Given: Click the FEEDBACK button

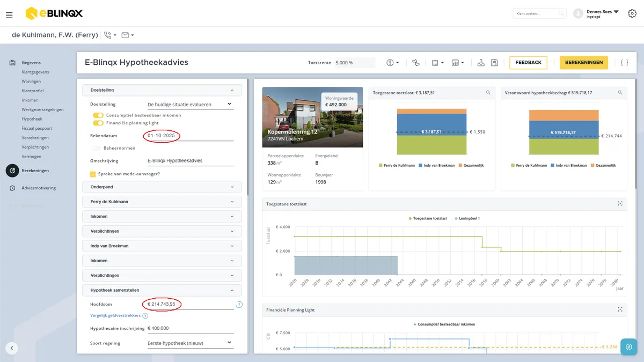Looking at the screenshot, I should point(529,63).
